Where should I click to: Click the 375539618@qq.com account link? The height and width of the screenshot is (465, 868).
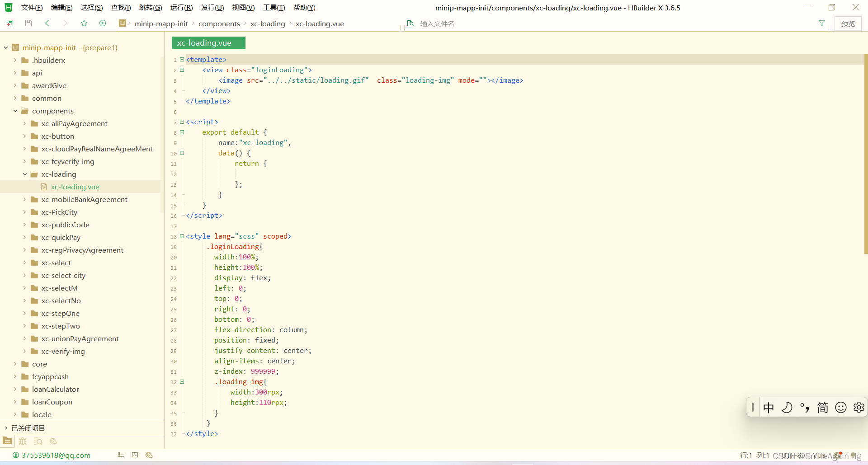point(56,455)
